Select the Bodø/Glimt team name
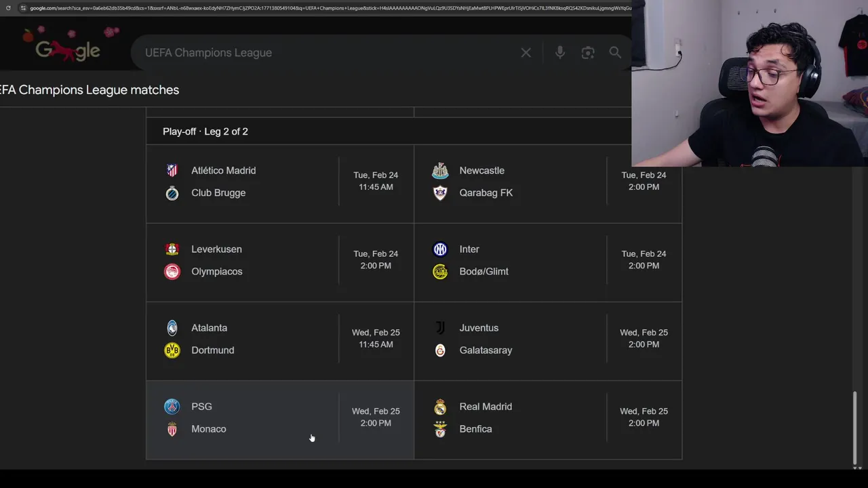Viewport: 868px width, 488px height. tap(484, 272)
